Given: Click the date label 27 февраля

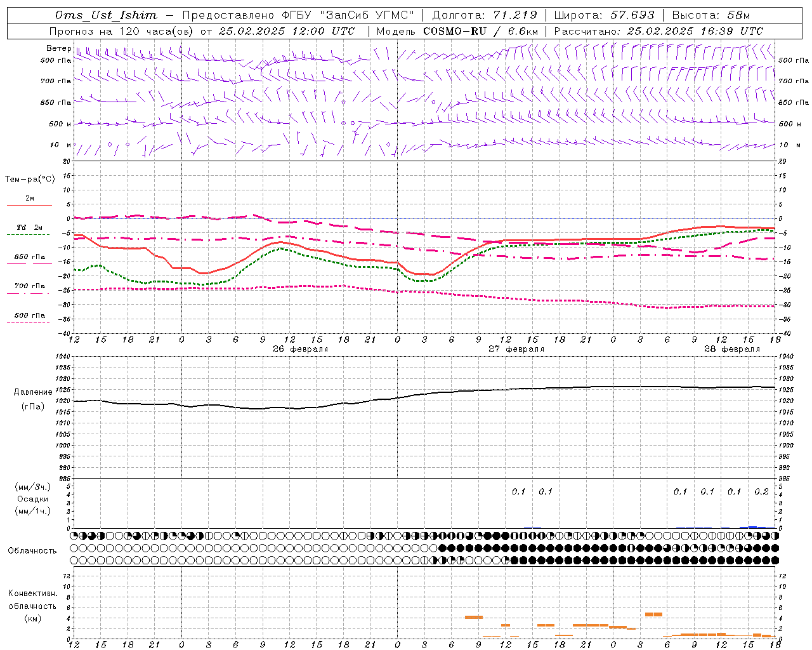Looking at the screenshot, I should pos(516,349).
